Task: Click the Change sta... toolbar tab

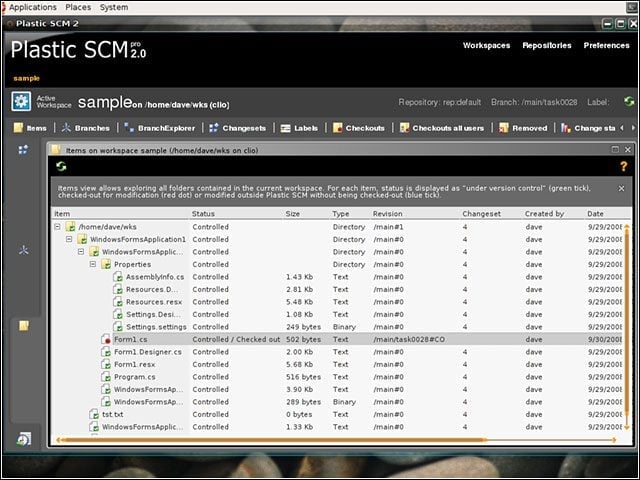Action: click(588, 128)
